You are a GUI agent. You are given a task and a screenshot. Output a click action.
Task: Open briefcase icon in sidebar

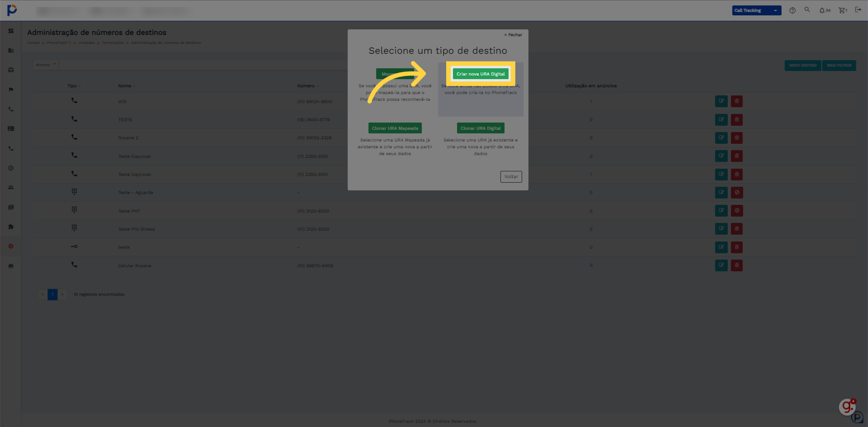[x=11, y=70]
